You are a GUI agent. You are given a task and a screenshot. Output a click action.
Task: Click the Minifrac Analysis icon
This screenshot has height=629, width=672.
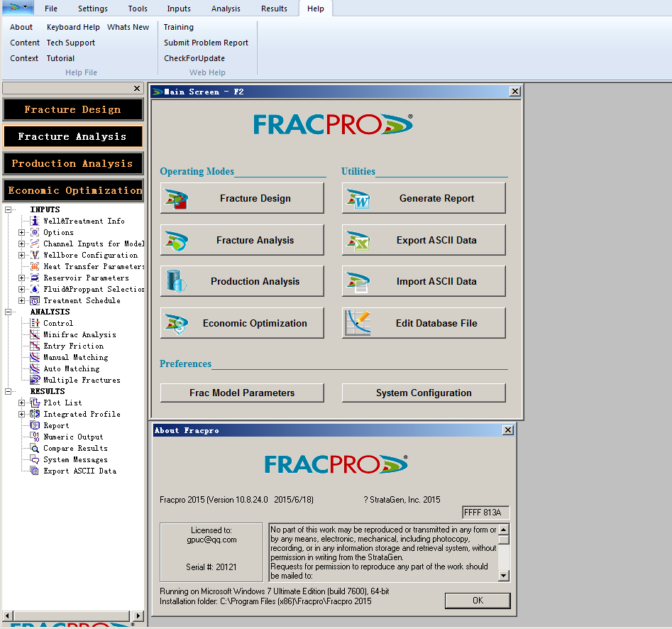pyautogui.click(x=35, y=334)
